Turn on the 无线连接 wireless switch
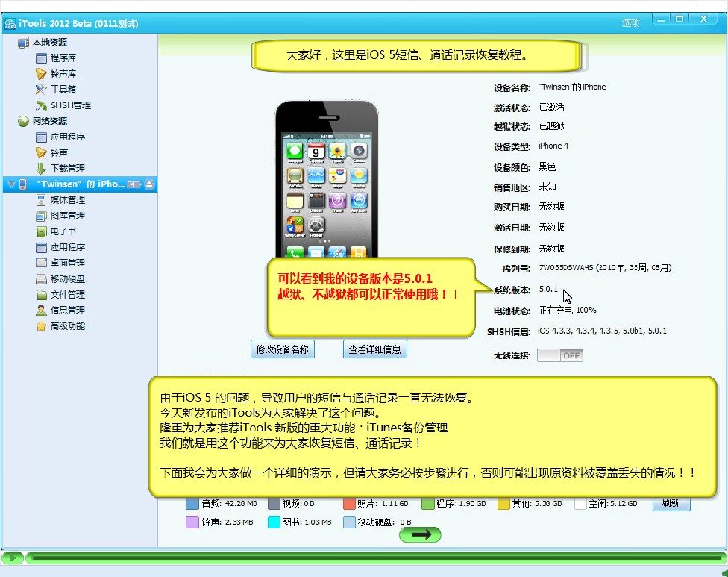This screenshot has width=728, height=577. 559,355
